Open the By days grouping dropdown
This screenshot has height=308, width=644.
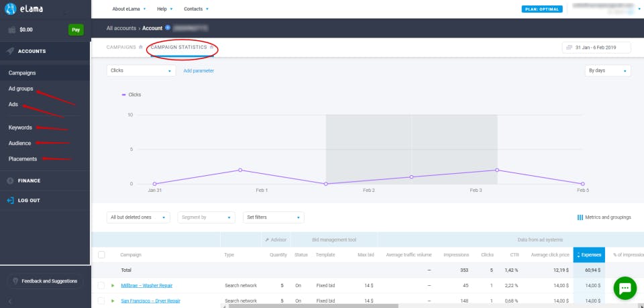[608, 70]
